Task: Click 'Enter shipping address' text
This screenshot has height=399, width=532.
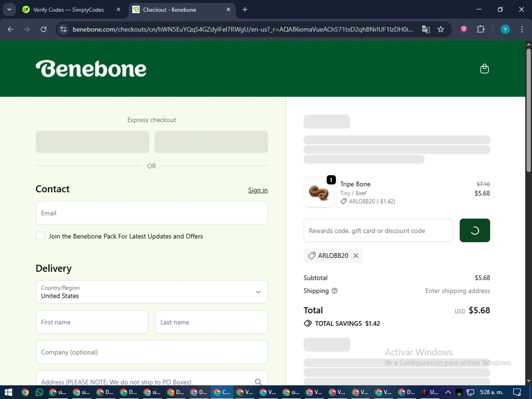Action: point(458,291)
